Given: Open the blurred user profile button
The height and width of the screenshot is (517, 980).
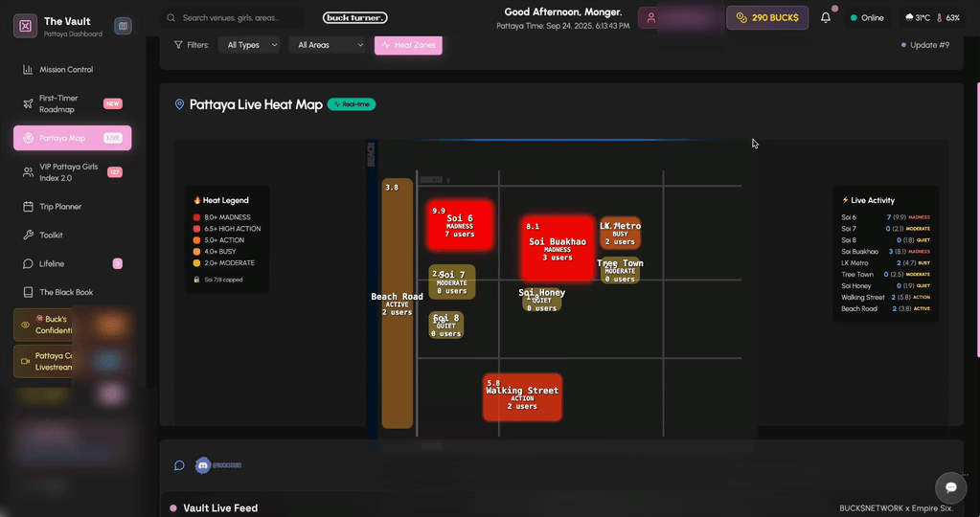Looking at the screenshot, I should 679,17.
